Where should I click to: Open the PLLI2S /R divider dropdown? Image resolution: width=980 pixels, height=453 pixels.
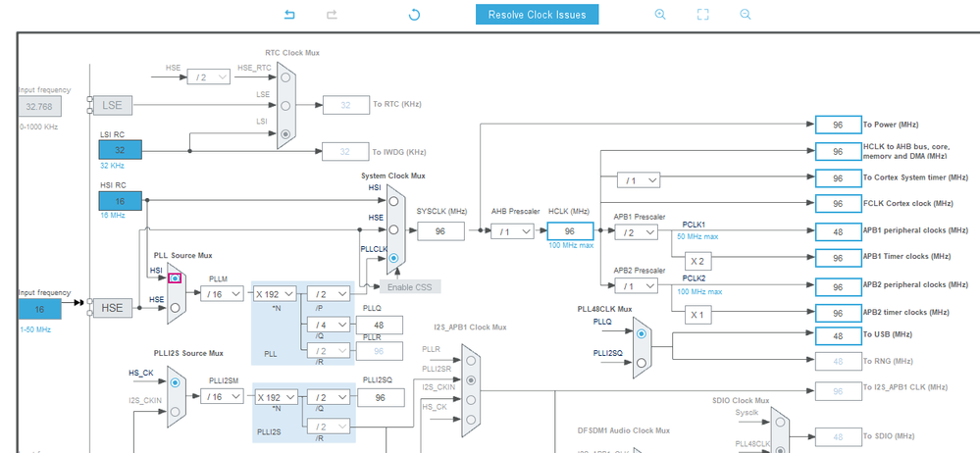tap(329, 427)
